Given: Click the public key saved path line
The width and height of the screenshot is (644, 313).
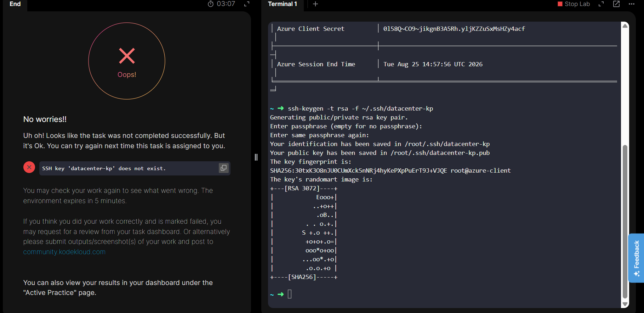Looking at the screenshot, I should pos(380,153).
